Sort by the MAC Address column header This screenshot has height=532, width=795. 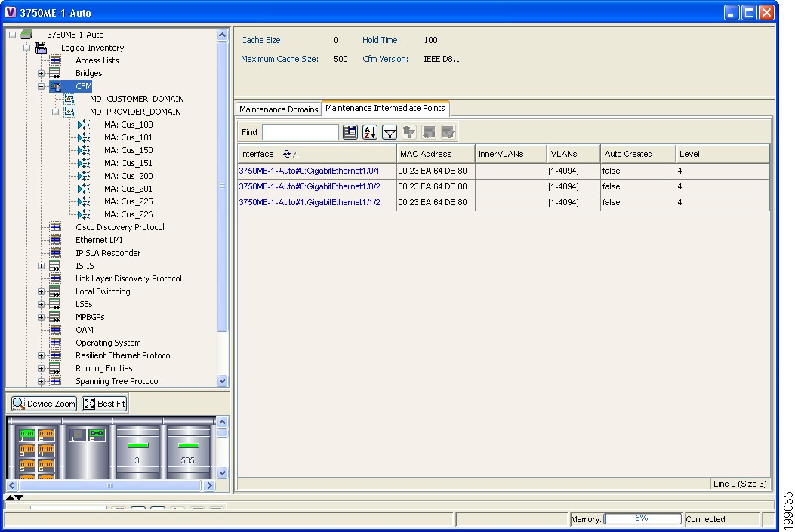tap(436, 154)
